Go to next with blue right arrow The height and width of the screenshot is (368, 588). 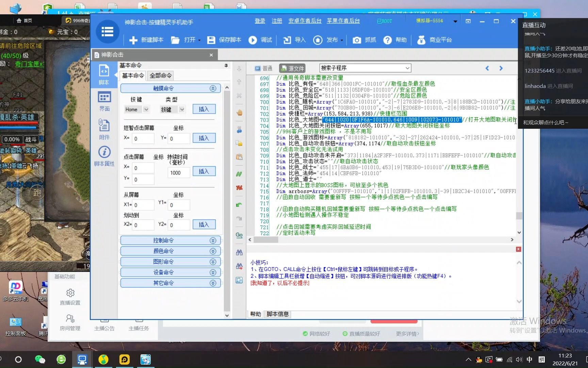[x=501, y=68]
